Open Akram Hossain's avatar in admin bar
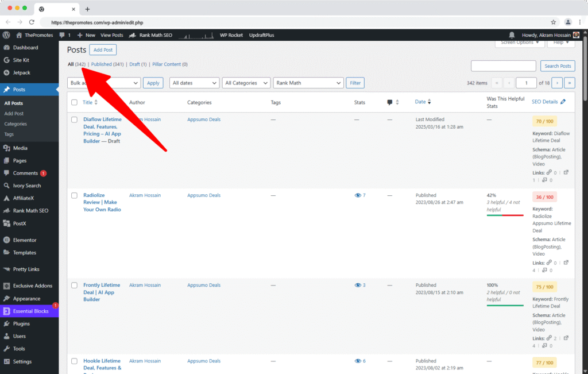The image size is (588, 374). 577,35
